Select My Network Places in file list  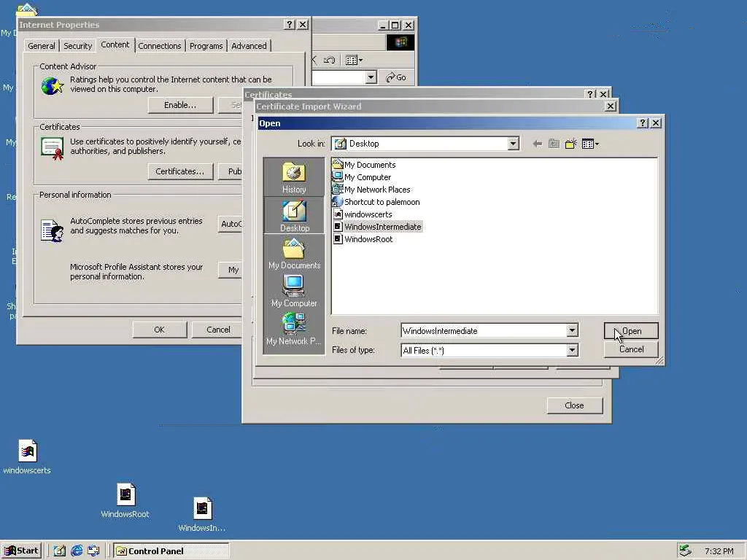point(371,190)
